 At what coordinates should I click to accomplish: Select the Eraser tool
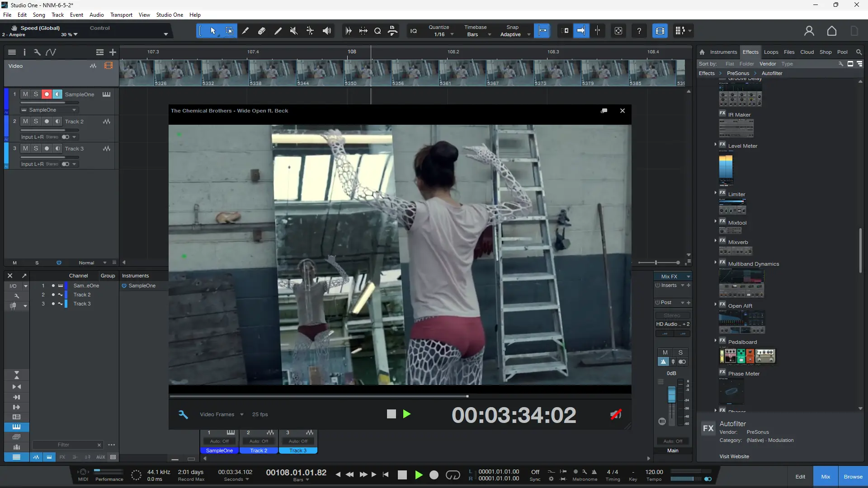point(262,31)
